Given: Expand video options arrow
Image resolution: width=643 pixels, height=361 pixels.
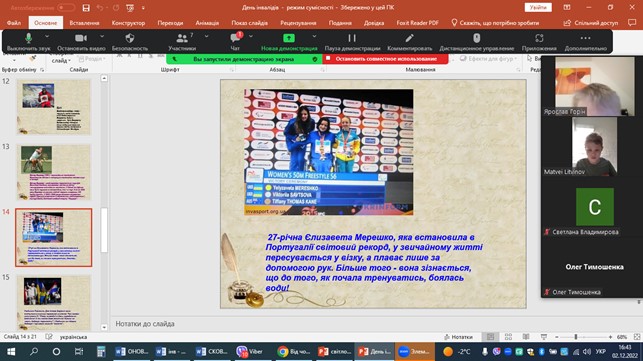Looking at the screenshot, I should pos(102,37).
